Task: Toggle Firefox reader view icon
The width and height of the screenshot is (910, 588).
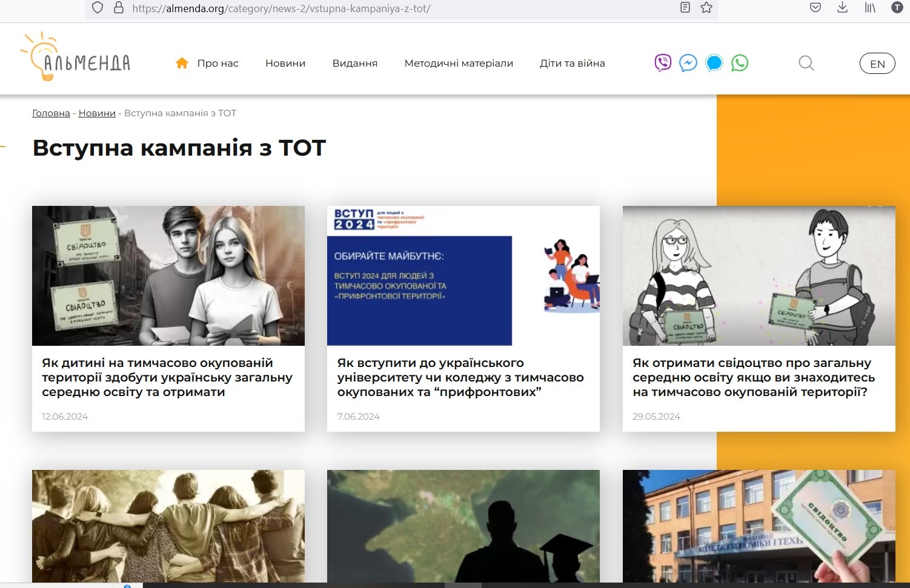Action: (685, 8)
